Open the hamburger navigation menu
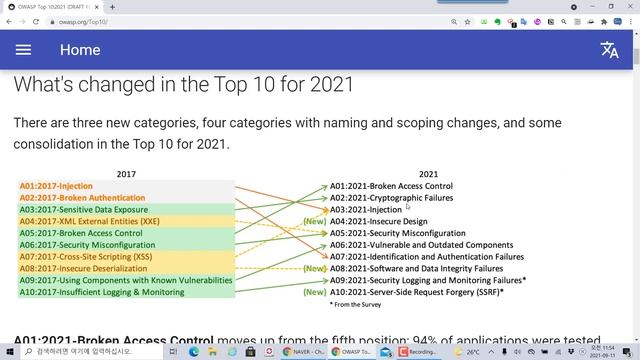 click(x=23, y=50)
